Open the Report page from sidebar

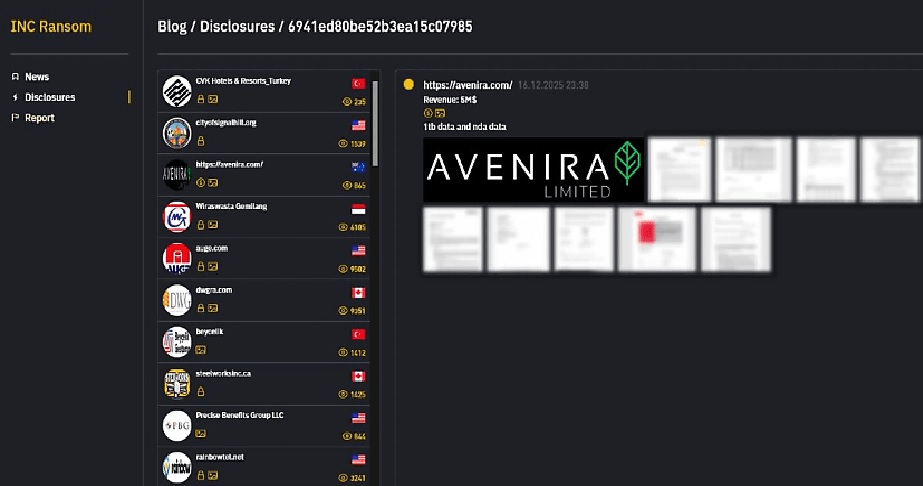(x=40, y=118)
